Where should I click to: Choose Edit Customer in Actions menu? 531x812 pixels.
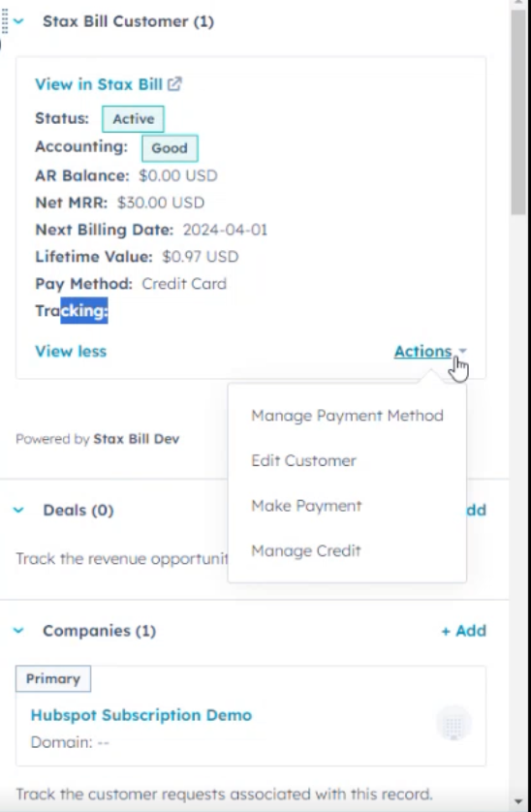[x=303, y=461]
